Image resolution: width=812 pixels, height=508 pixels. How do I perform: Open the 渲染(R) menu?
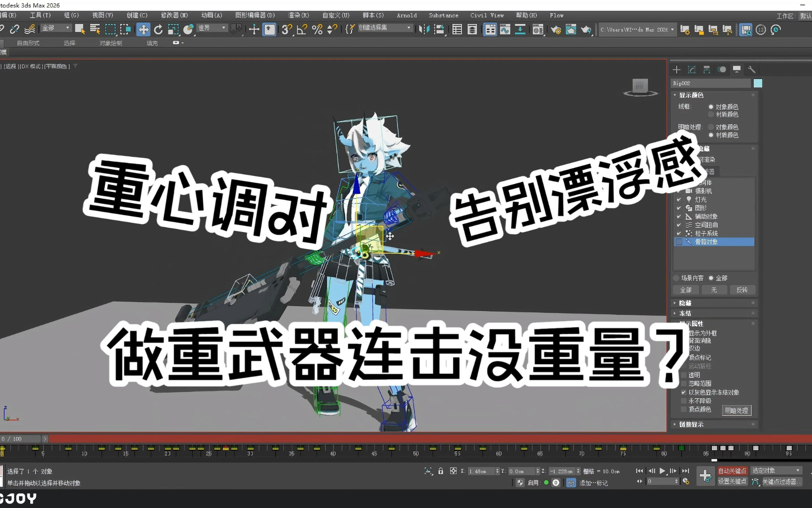(299, 15)
